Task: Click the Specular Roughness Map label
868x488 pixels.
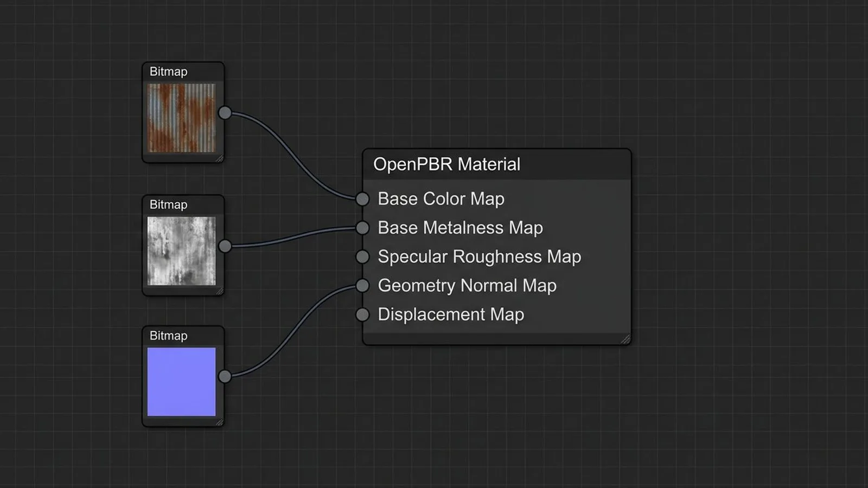Action: (x=479, y=256)
